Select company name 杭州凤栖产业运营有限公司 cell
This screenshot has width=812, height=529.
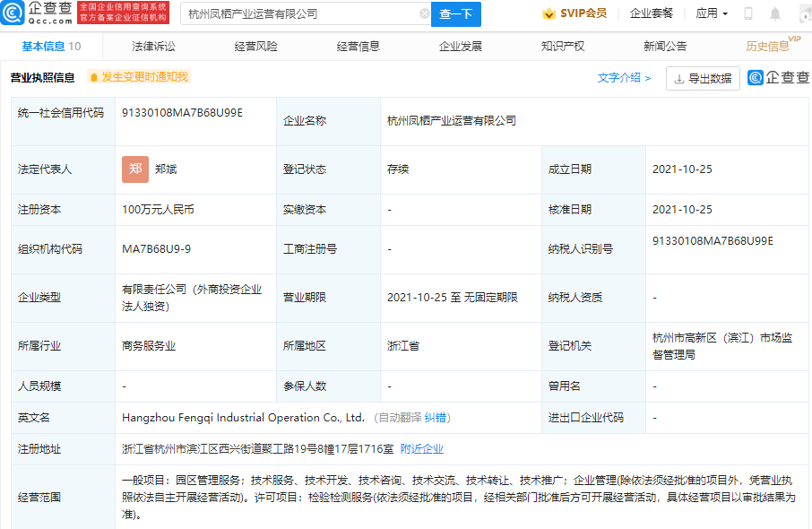pyautogui.click(x=452, y=121)
